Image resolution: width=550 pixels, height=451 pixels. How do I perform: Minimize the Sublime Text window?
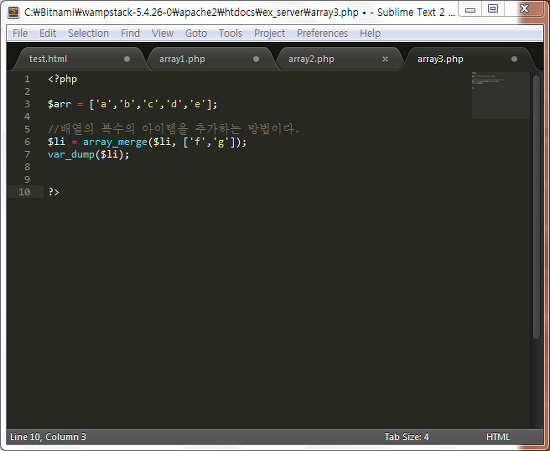coord(470,10)
